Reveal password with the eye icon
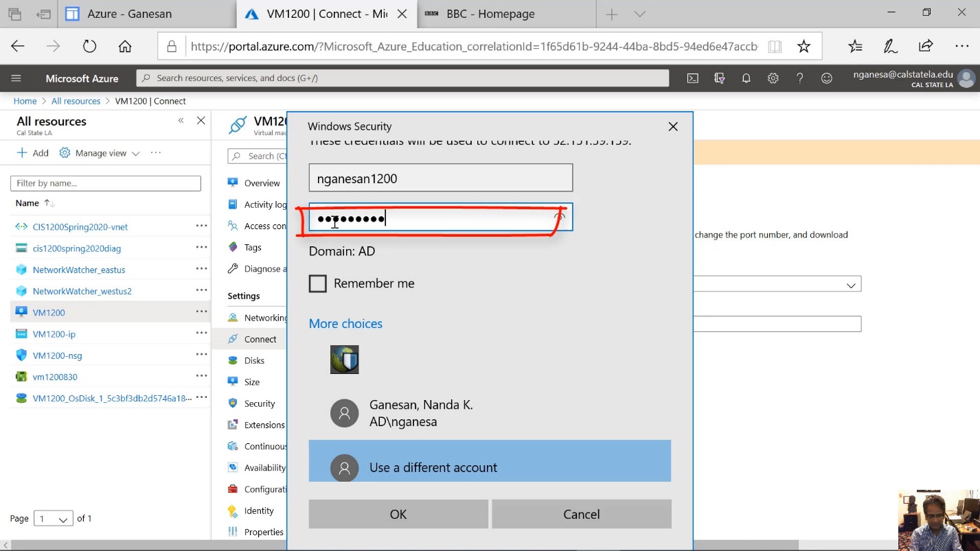Screen dimensions: 980x551 point(560,217)
